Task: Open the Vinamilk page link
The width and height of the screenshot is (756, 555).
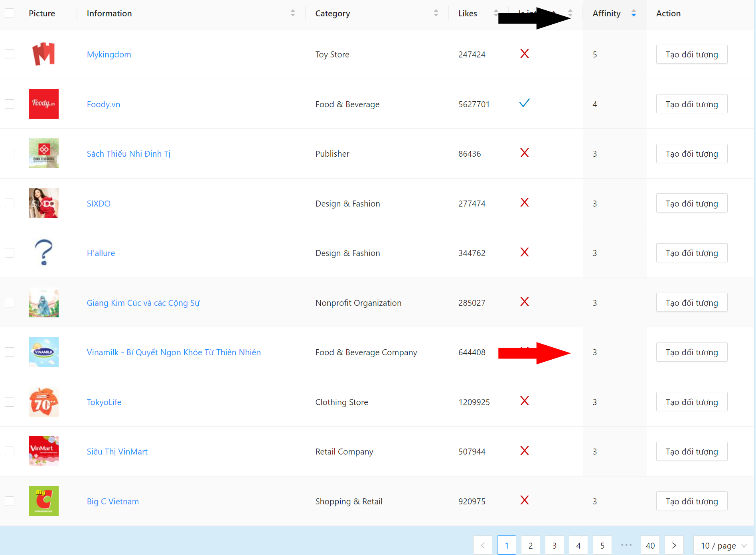Action: [x=174, y=352]
